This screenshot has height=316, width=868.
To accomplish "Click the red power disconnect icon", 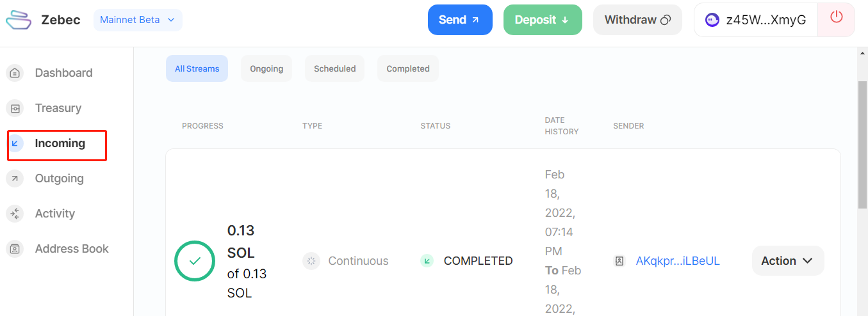I will [837, 18].
